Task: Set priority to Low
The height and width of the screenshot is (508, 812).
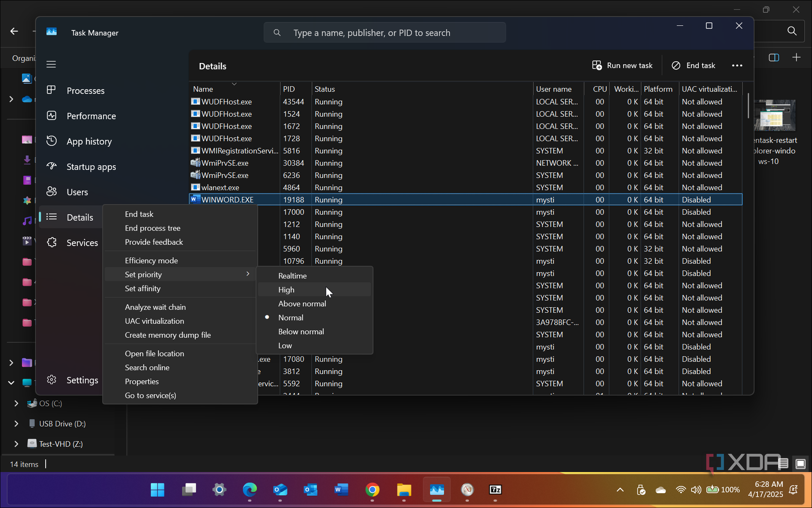Action: [314, 346]
